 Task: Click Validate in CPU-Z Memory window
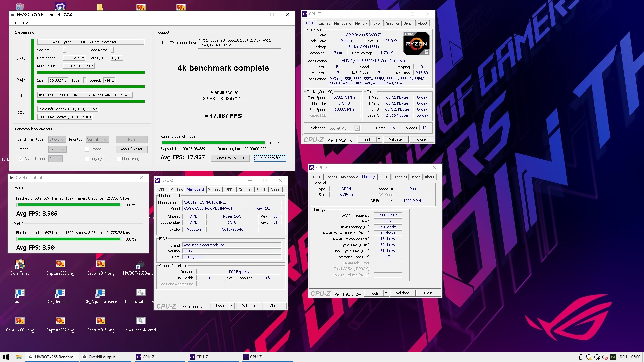tap(402, 293)
